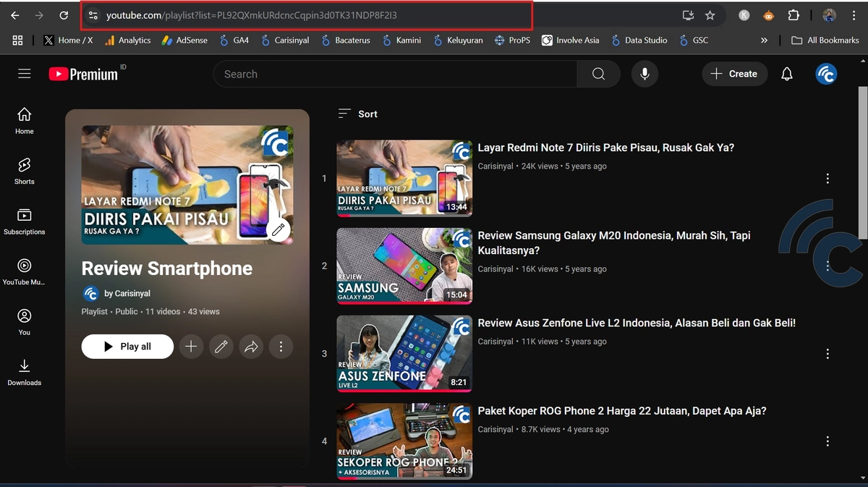The image size is (868, 487).
Task: Open the Carisinyal account avatar menu
Action: [826, 74]
